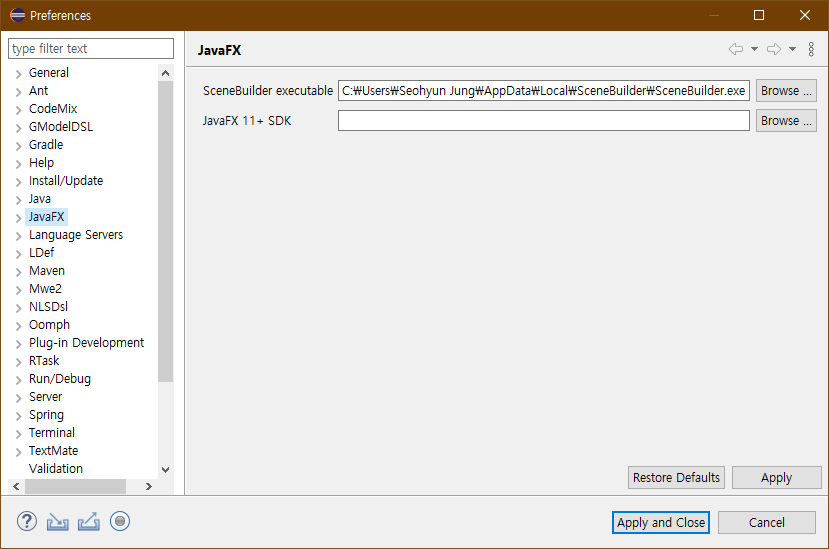Image resolution: width=829 pixels, height=549 pixels.
Task: Click the Cancel button
Action: (x=767, y=523)
